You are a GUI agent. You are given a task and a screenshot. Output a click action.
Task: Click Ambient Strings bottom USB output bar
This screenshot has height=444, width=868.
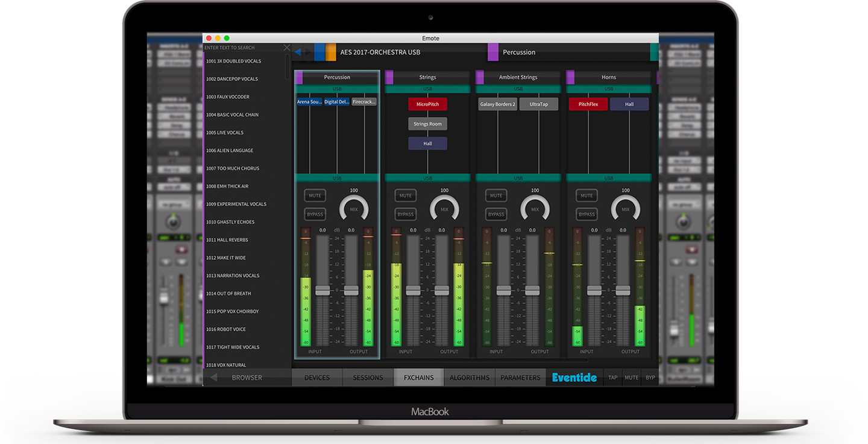(518, 178)
